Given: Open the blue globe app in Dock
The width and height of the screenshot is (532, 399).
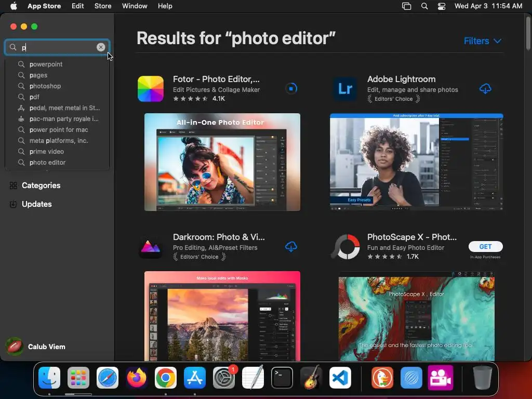Looking at the screenshot, I should [411, 378].
